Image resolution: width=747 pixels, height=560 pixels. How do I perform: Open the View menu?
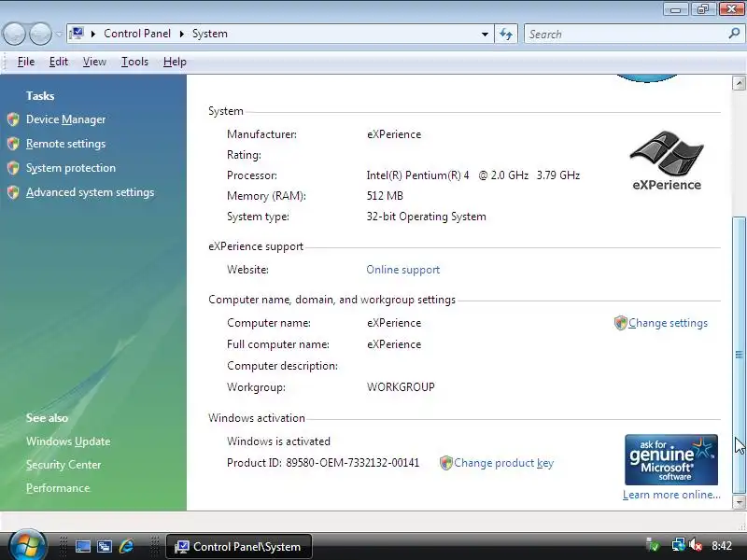point(94,62)
